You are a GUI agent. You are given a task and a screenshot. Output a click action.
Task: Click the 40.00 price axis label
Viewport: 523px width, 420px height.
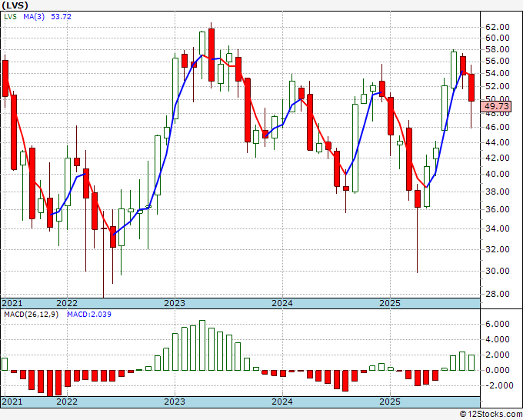pyautogui.click(x=498, y=174)
